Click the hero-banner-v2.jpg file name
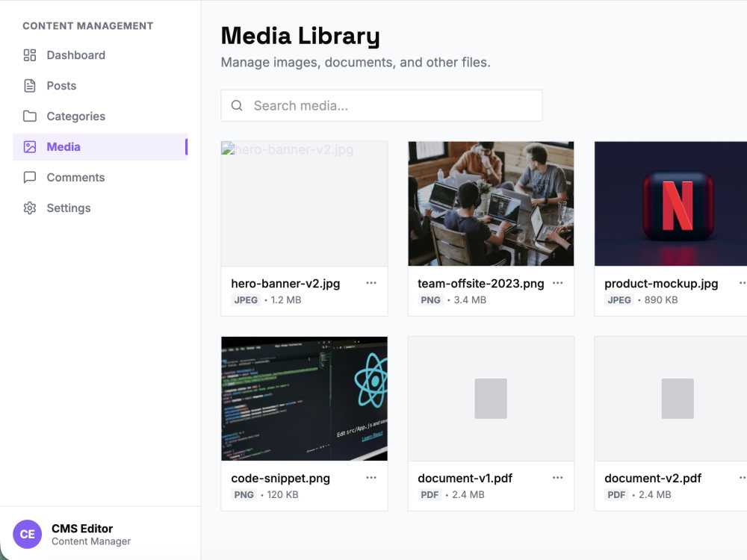 [285, 284]
